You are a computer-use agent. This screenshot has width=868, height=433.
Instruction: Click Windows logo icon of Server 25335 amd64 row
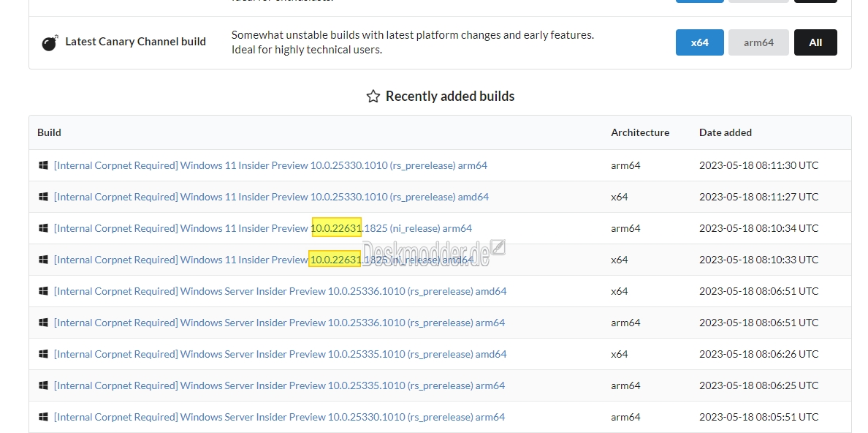(43, 354)
